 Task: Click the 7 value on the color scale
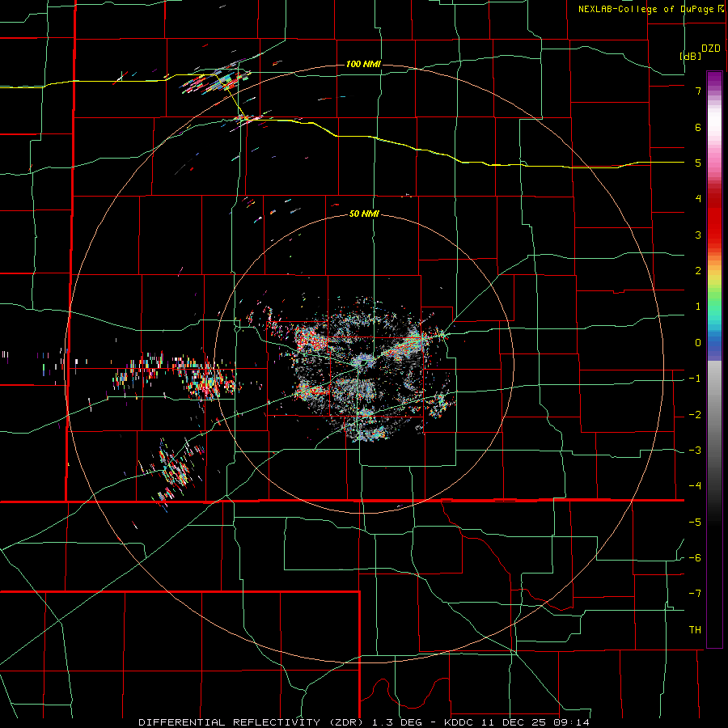[x=698, y=91]
